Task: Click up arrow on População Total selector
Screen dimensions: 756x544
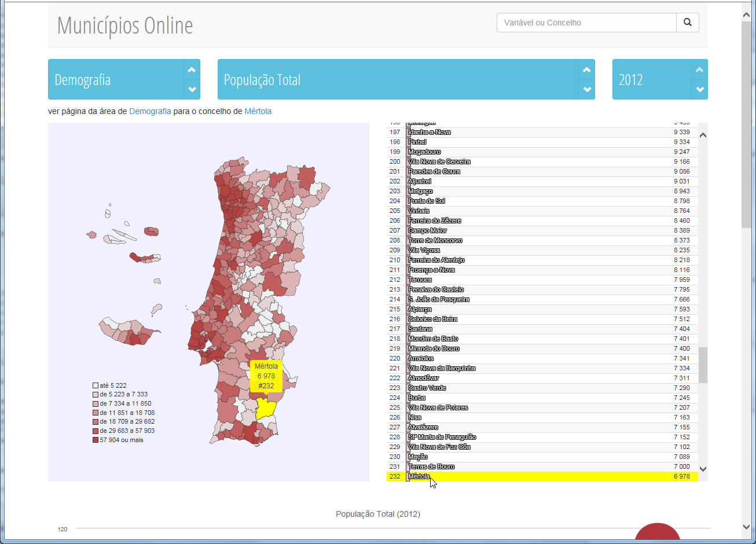Action: pos(586,70)
